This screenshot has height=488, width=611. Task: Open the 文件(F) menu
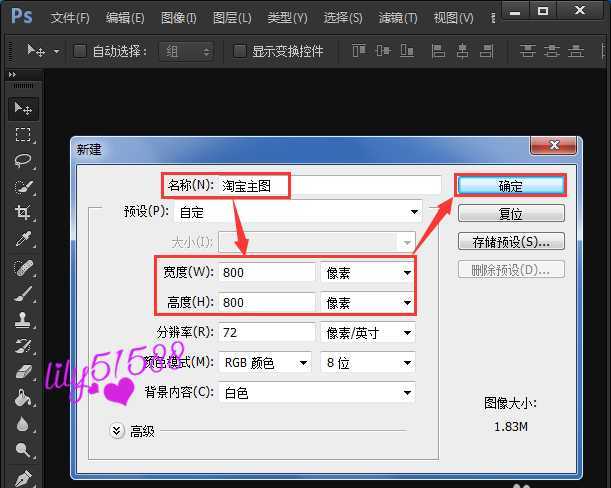coord(69,18)
